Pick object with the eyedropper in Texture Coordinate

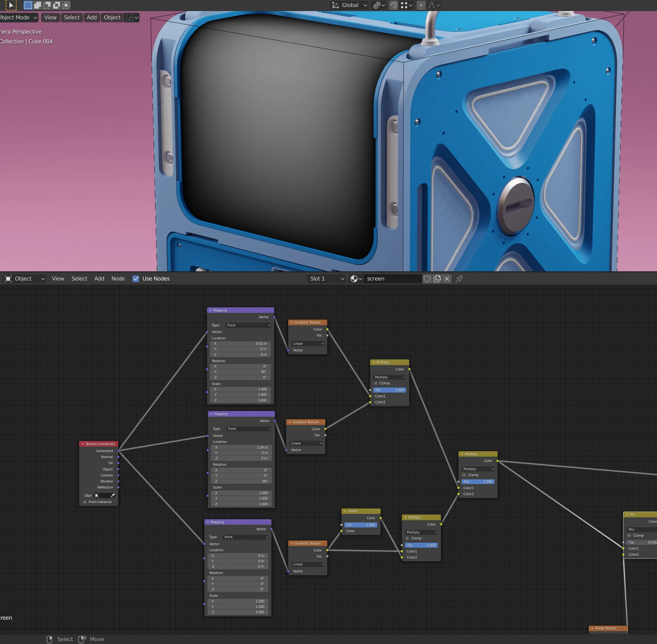pyautogui.click(x=112, y=496)
